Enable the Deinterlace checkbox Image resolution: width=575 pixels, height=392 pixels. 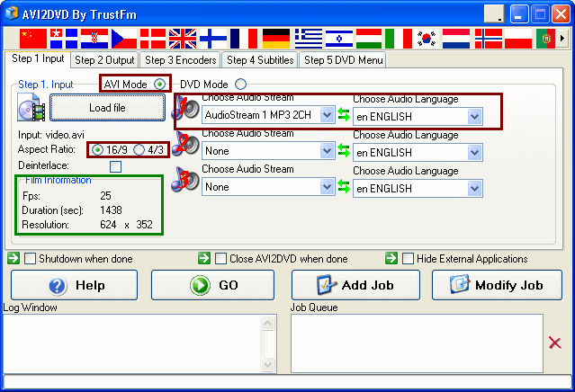[x=115, y=166]
